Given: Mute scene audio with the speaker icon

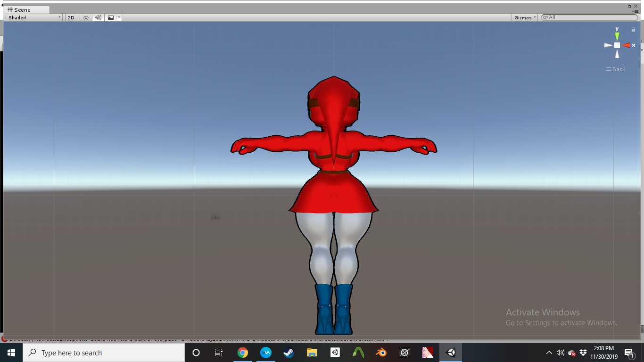Looking at the screenshot, I should (98, 17).
